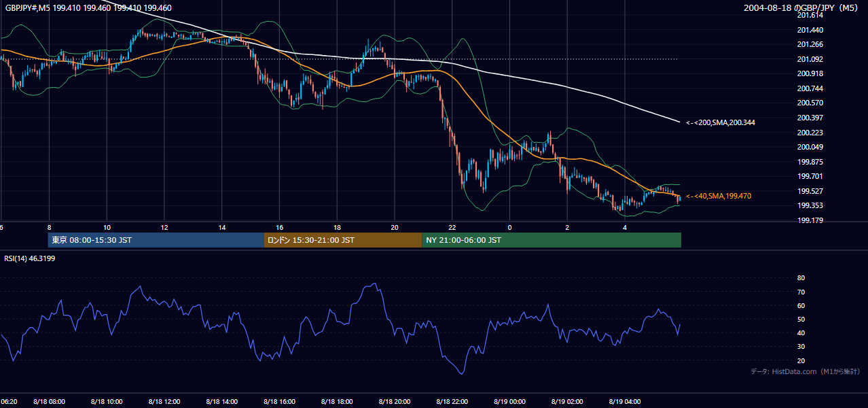The width and height of the screenshot is (868, 408).
Task: Click the 8/18 22:00 bottom time label
Action: point(452,402)
